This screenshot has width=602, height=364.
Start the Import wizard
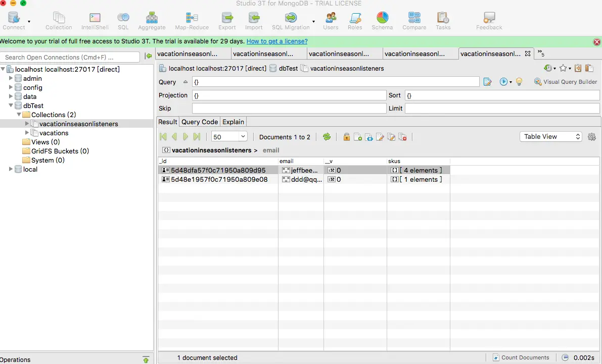point(254,21)
